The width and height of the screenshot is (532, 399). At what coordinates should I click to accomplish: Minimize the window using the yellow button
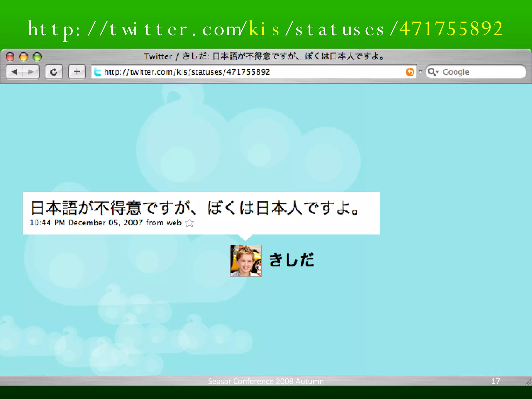pyautogui.click(x=24, y=57)
